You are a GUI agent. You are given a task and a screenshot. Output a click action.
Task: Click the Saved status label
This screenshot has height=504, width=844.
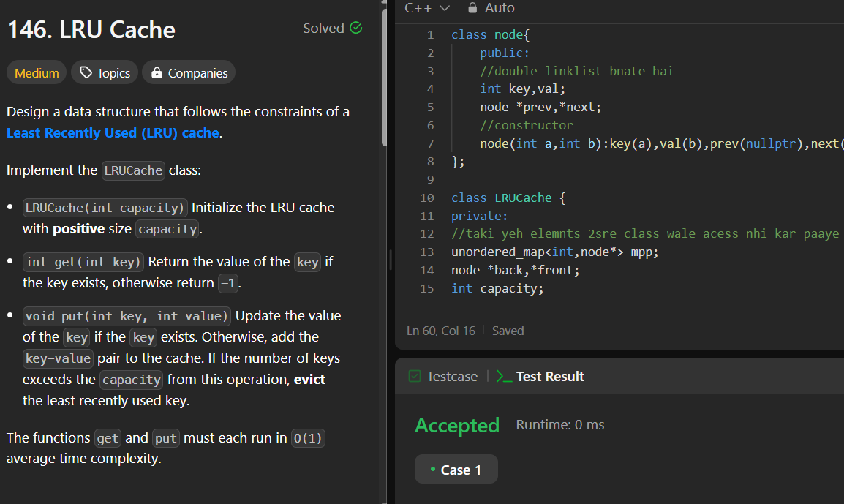pos(508,331)
